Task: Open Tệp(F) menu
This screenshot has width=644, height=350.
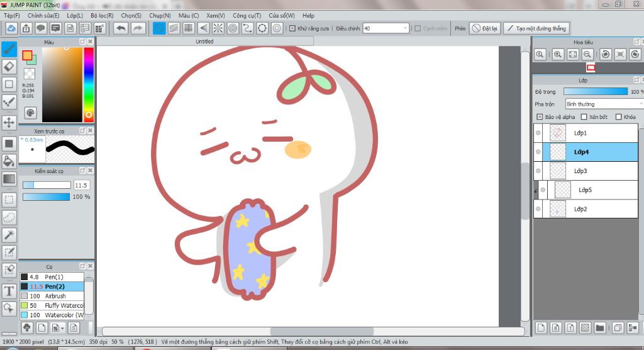Action: pyautogui.click(x=12, y=15)
